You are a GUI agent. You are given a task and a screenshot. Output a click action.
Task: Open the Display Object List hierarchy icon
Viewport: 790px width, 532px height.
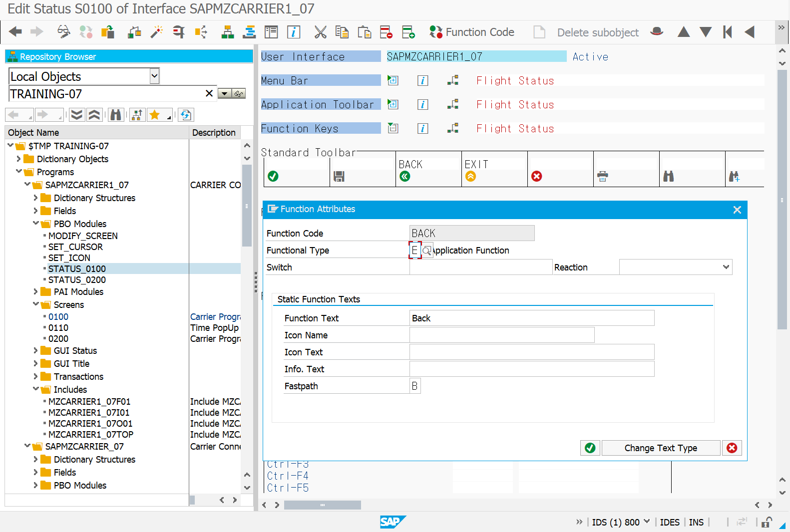[228, 32]
